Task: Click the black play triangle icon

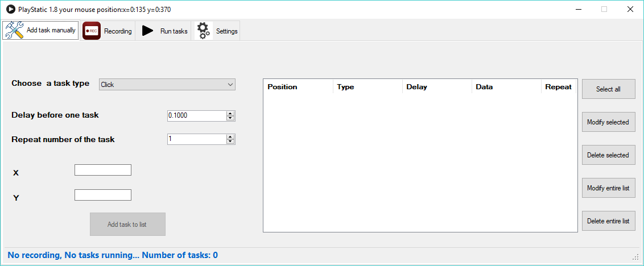Action: click(x=148, y=31)
